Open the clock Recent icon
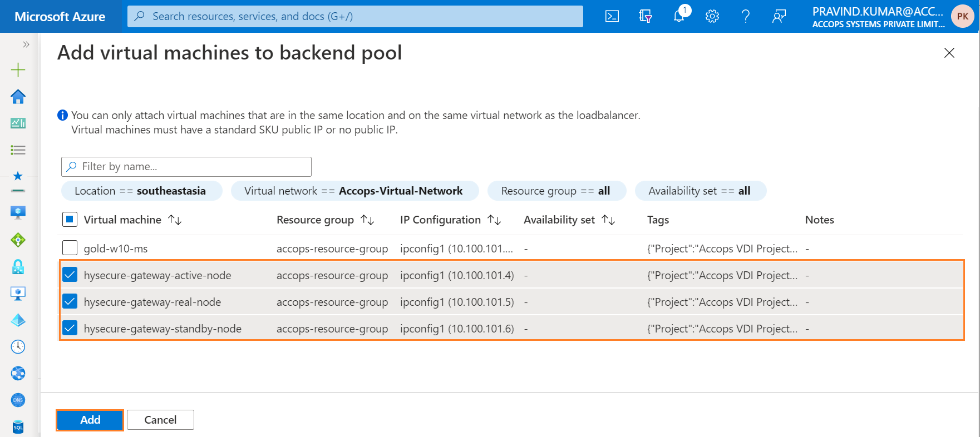This screenshot has width=980, height=437. tap(18, 347)
